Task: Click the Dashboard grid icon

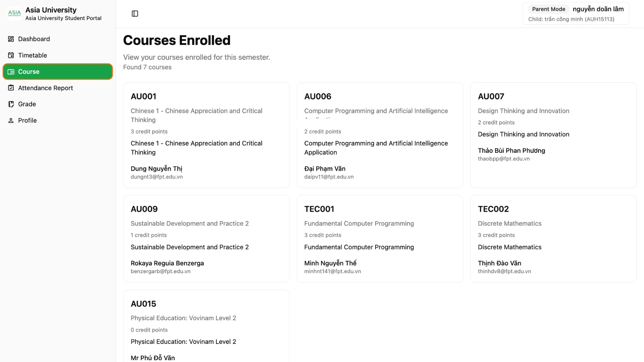Action: coord(11,39)
